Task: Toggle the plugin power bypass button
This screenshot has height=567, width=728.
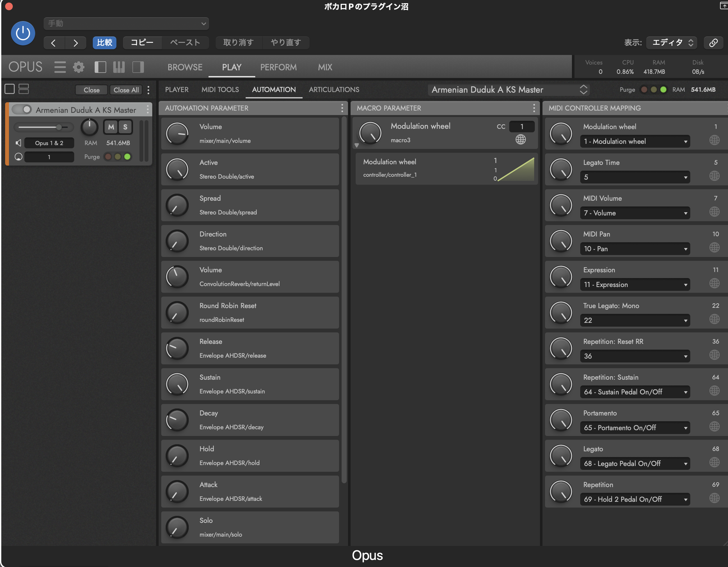Action: [23, 33]
